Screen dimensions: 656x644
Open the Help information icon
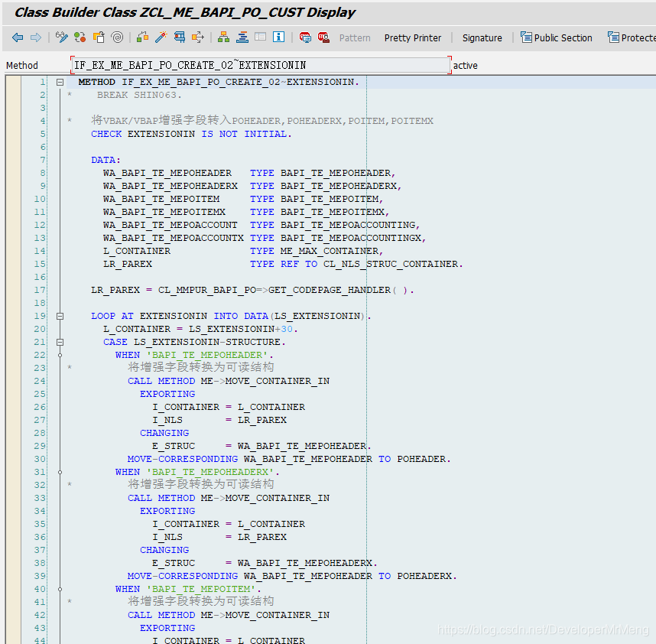(x=278, y=37)
